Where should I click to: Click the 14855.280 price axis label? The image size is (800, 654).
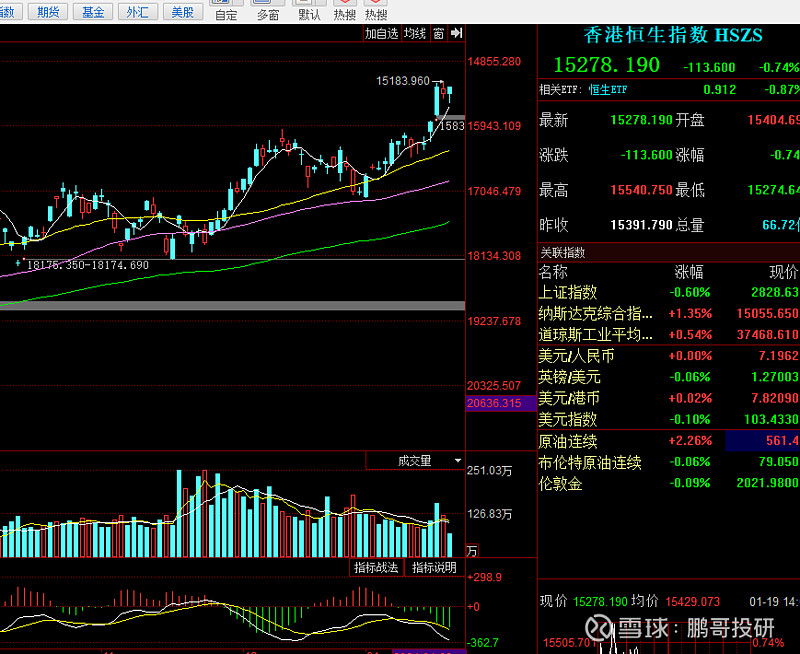pos(494,62)
